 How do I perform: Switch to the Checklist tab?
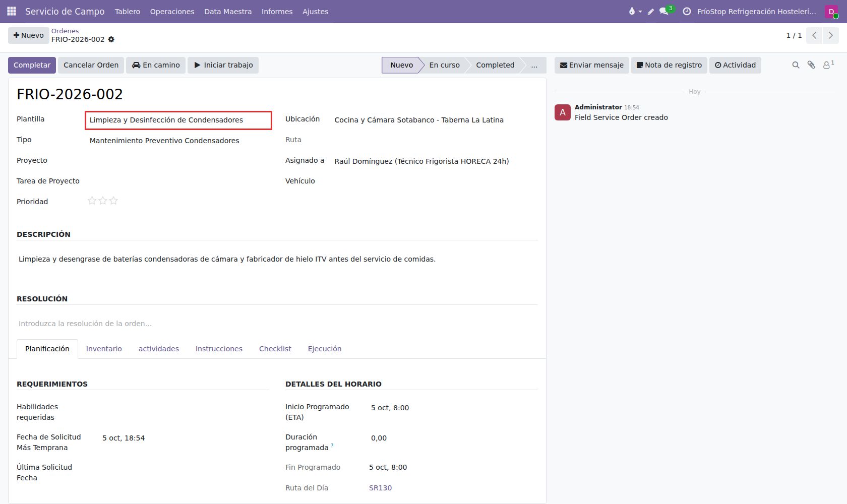point(275,349)
